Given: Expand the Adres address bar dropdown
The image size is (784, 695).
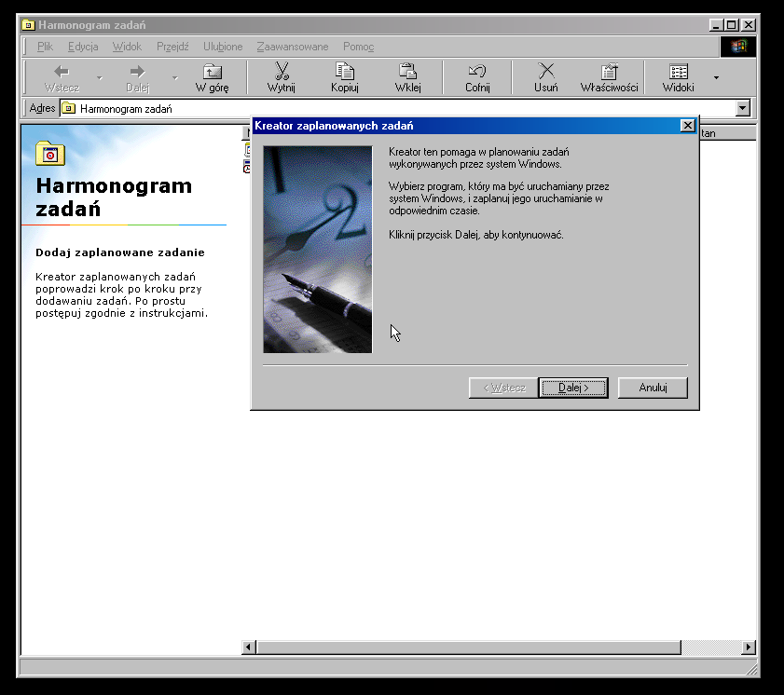Looking at the screenshot, I should click(743, 108).
